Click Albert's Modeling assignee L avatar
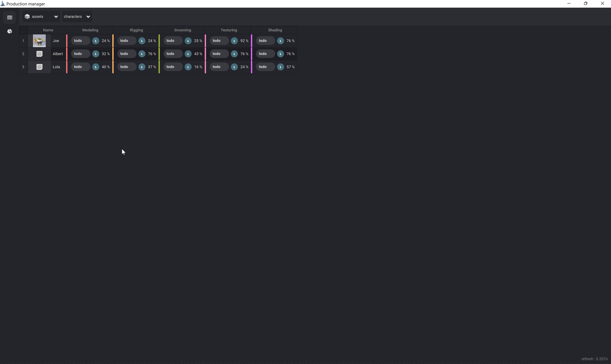 (96, 54)
